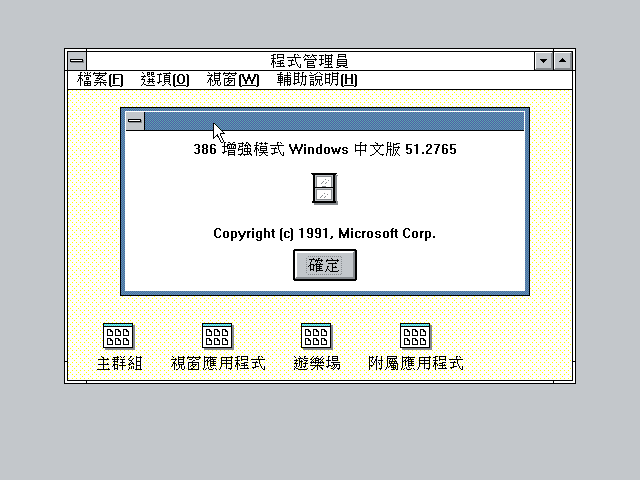Click the About dialog's blue title bar
Image resolution: width=640 pixels, height=480 pixels.
point(334,121)
